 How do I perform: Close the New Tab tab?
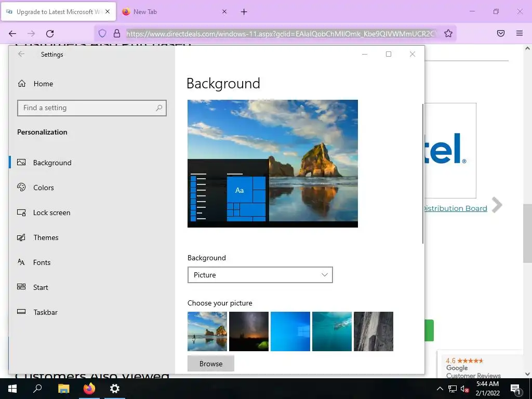(x=224, y=11)
